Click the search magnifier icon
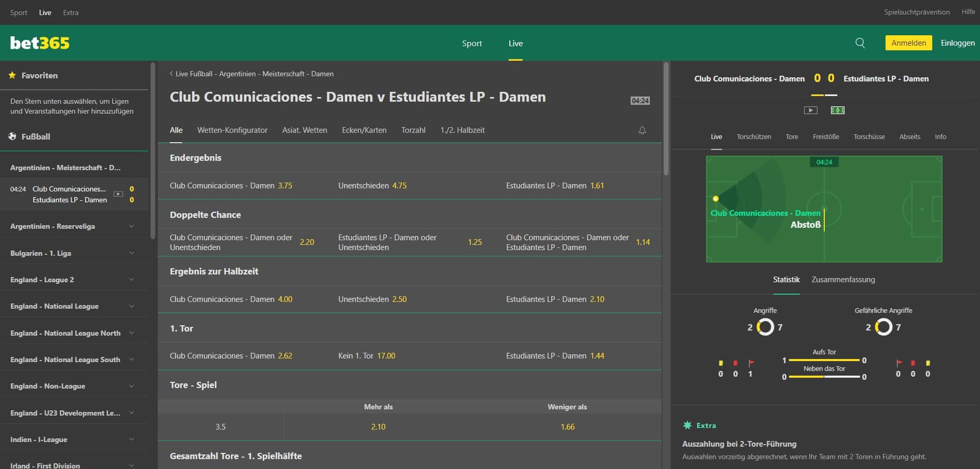 coord(860,43)
